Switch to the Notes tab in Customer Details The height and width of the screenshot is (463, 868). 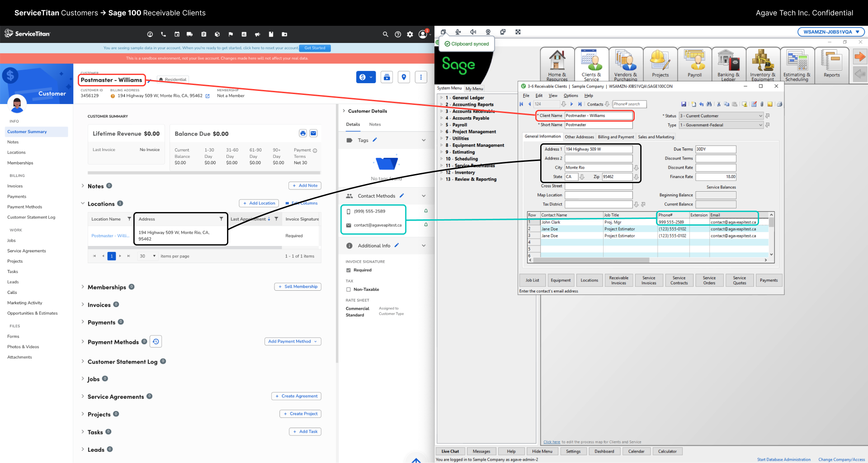tap(375, 124)
